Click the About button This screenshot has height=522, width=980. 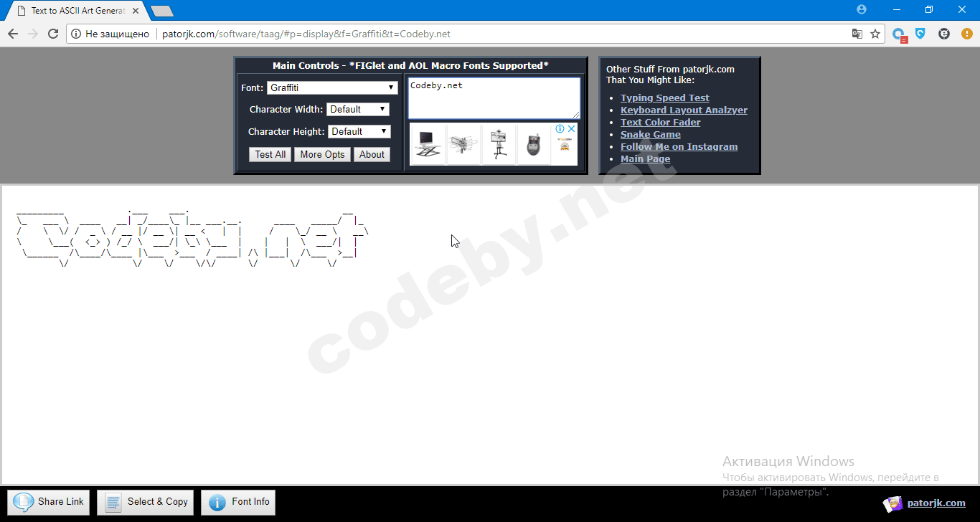click(372, 154)
